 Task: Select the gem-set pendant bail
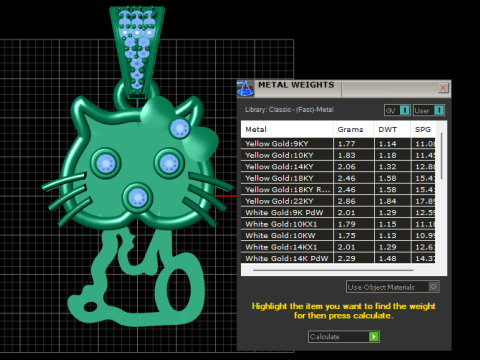(x=137, y=52)
